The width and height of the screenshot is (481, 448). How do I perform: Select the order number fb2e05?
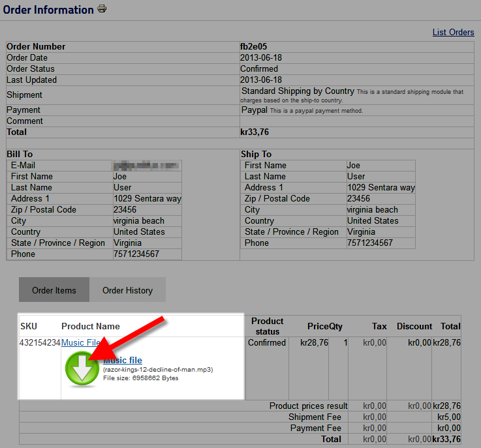click(x=254, y=46)
